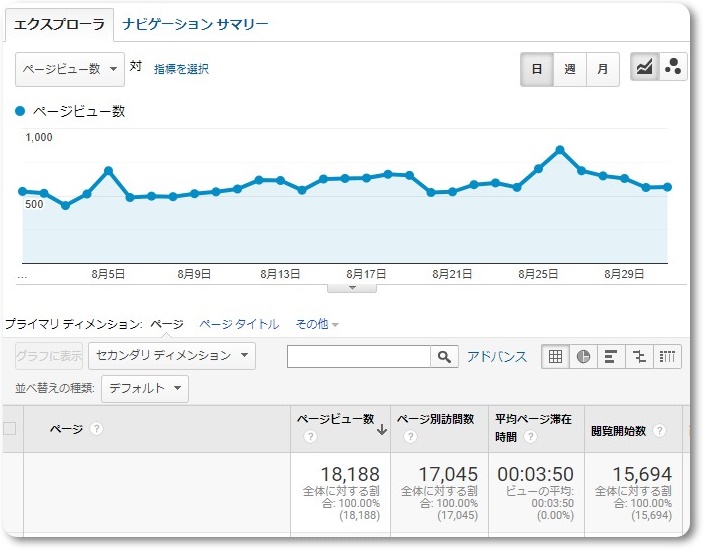Select the pie chart percentage view
This screenshot has width=704, height=551.
tap(583, 357)
